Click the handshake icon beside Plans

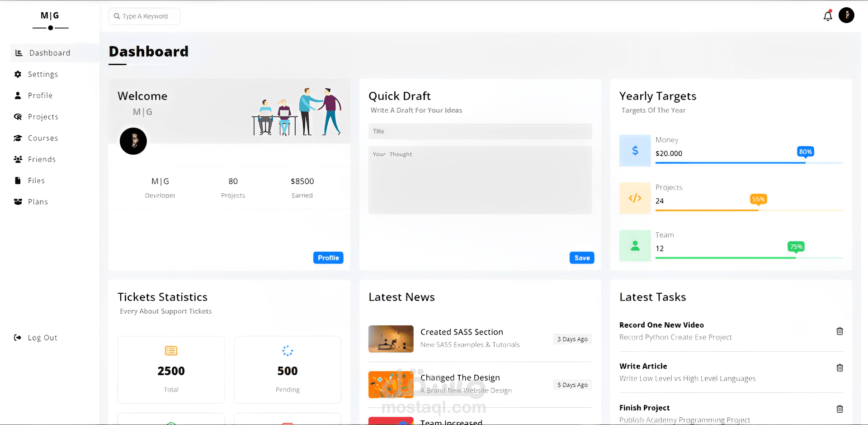(x=18, y=202)
